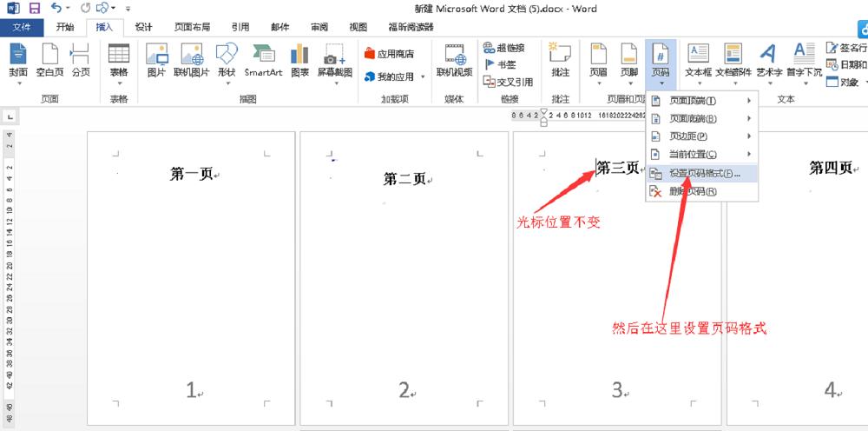The image size is (868, 431).
Task: Open the File (文件) tab
Action: tap(22, 27)
